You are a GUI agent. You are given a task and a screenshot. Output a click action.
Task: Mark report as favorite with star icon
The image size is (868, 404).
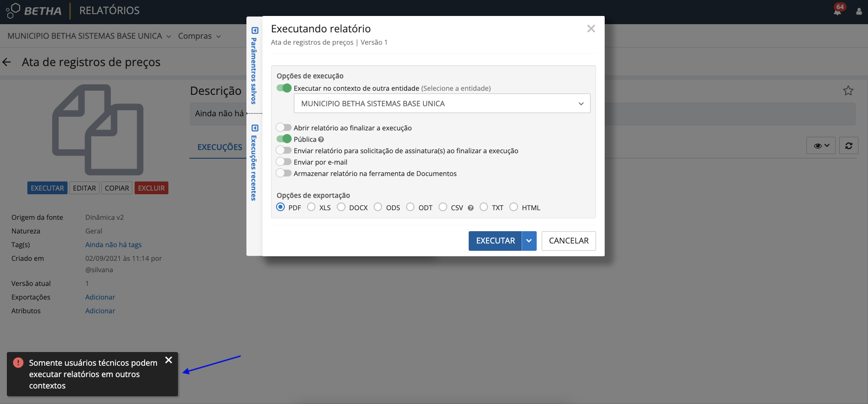point(848,91)
